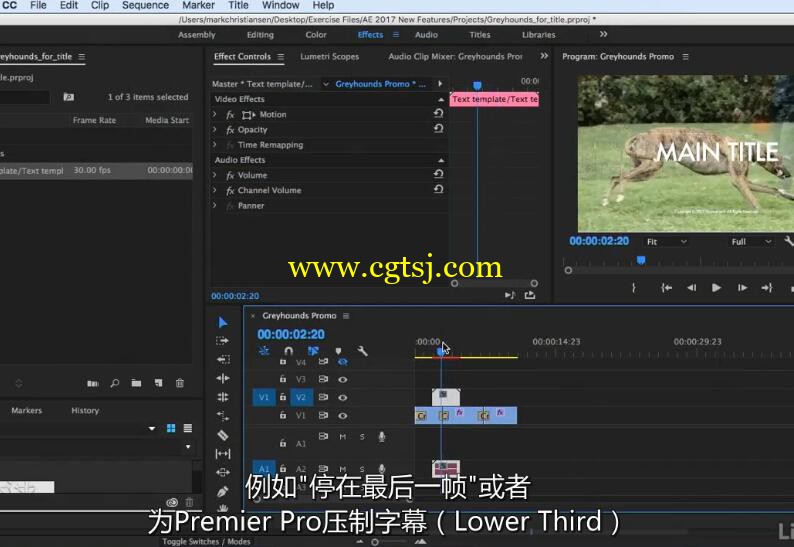Open the Marker menu
Screen dimensions: 794x547
pyautogui.click(x=198, y=6)
